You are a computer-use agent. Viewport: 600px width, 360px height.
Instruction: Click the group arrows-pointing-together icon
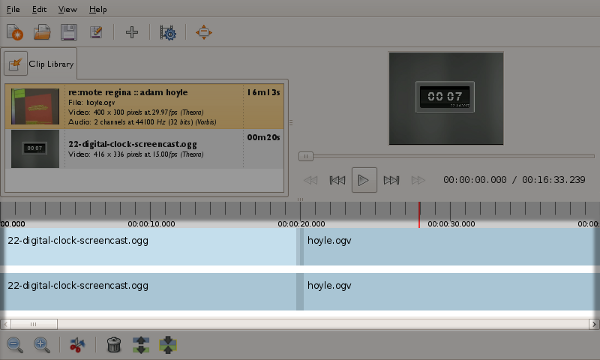(168, 345)
